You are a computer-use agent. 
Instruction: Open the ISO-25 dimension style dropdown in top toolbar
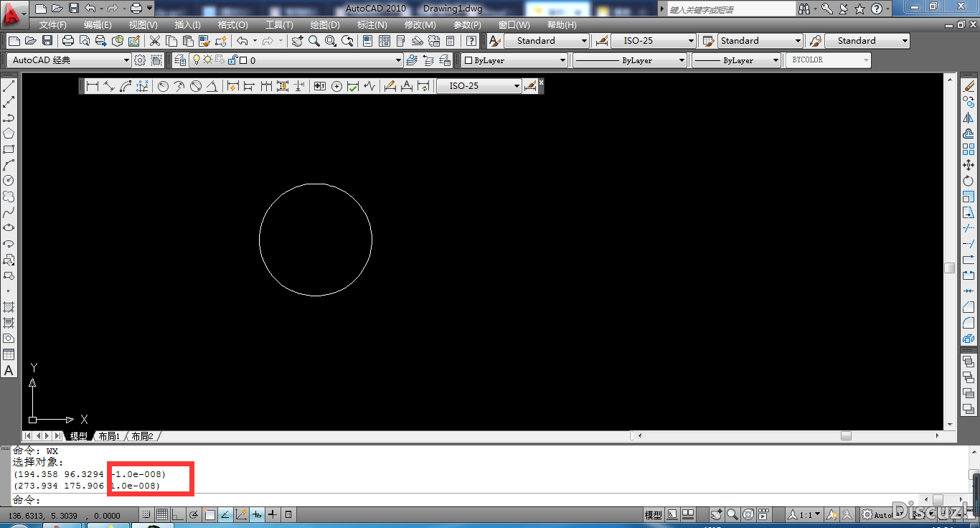(x=654, y=41)
